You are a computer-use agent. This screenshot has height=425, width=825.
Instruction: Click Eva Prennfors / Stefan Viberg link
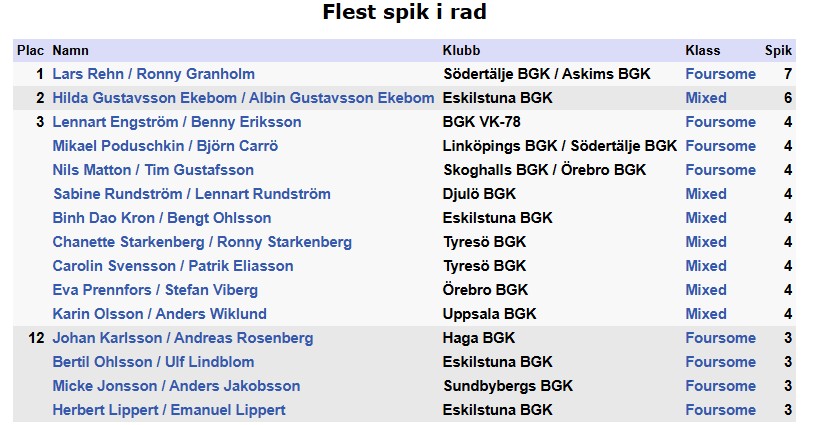coord(155,290)
